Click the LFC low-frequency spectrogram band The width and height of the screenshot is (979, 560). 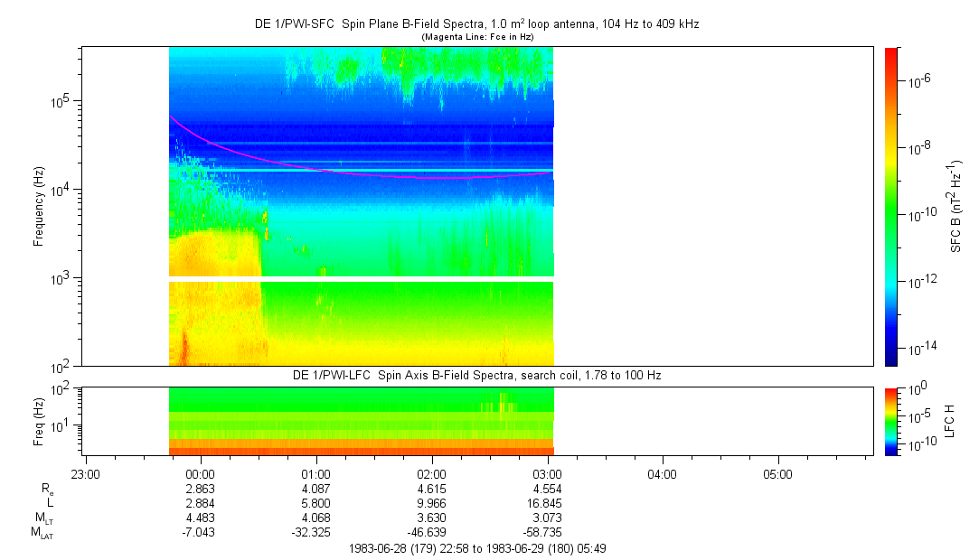click(x=362, y=421)
